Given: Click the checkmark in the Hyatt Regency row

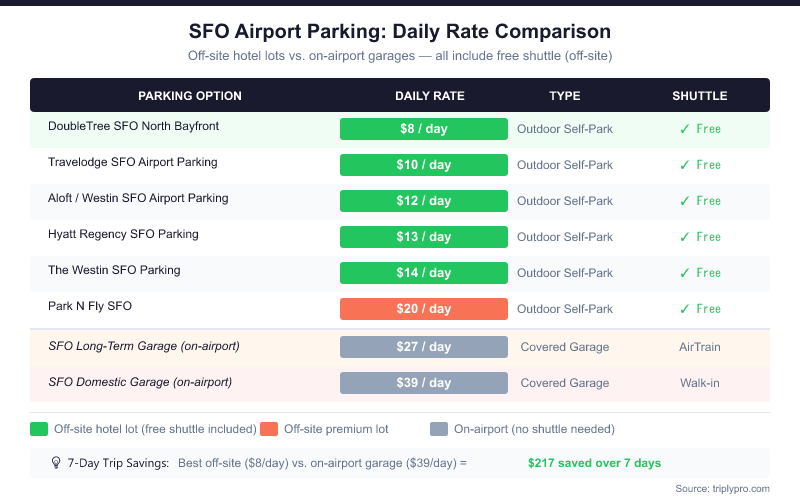Looking at the screenshot, I should tap(684, 237).
